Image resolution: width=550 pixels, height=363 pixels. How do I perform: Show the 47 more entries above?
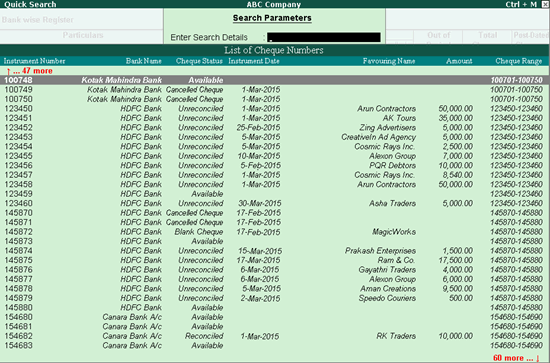coord(29,71)
